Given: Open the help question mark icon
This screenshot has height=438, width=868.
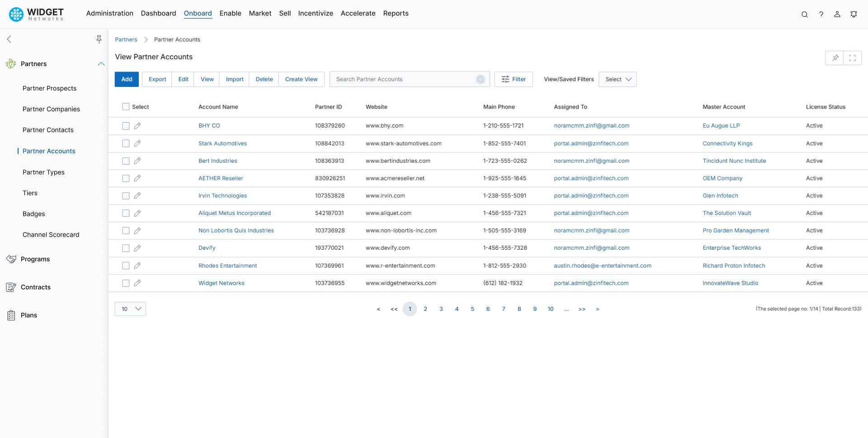Looking at the screenshot, I should (x=821, y=14).
